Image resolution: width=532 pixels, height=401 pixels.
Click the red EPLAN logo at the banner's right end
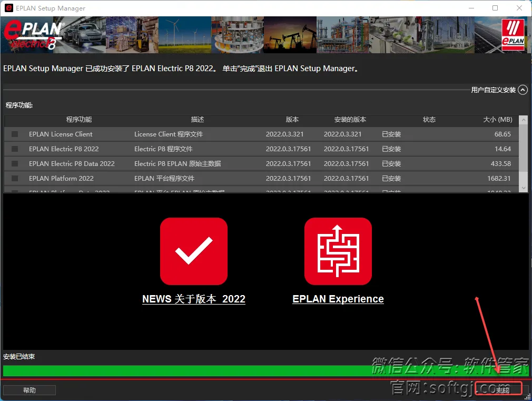[x=513, y=35]
